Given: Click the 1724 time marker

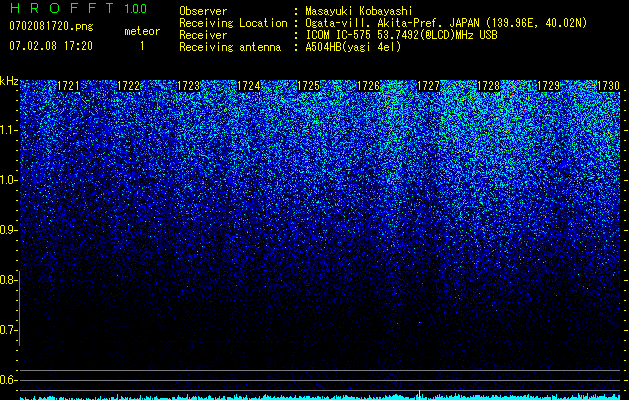Looking at the screenshot, I should (x=248, y=86).
